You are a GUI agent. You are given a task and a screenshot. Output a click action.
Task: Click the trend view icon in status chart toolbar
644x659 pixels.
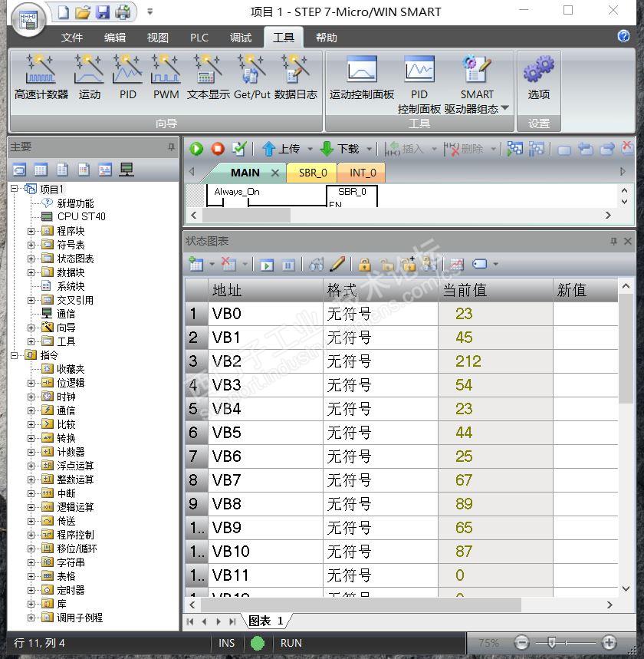(x=457, y=265)
